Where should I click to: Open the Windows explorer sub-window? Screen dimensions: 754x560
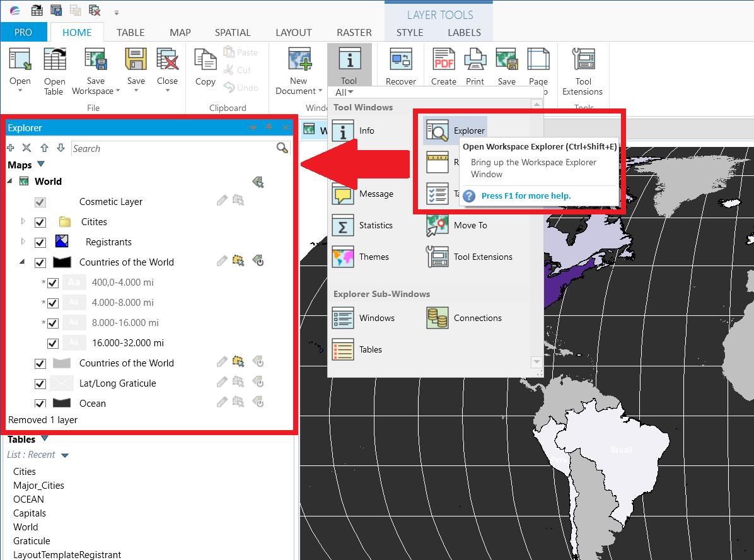click(364, 318)
